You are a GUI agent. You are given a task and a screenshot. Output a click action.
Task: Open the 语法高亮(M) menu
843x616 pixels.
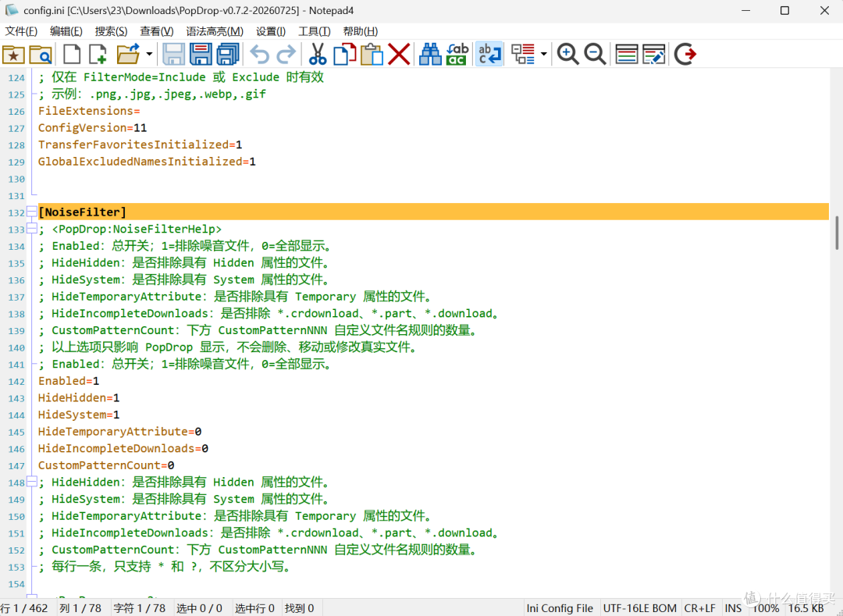(x=215, y=31)
